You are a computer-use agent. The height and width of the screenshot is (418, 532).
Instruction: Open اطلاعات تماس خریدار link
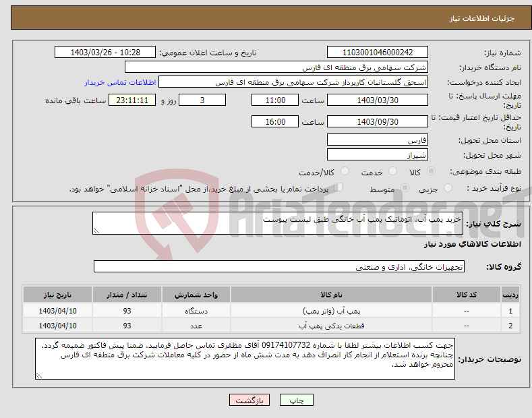pos(120,82)
